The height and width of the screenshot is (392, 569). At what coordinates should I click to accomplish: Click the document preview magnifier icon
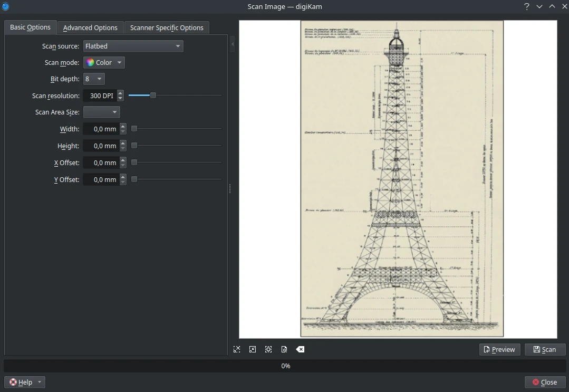pyautogui.click(x=284, y=349)
